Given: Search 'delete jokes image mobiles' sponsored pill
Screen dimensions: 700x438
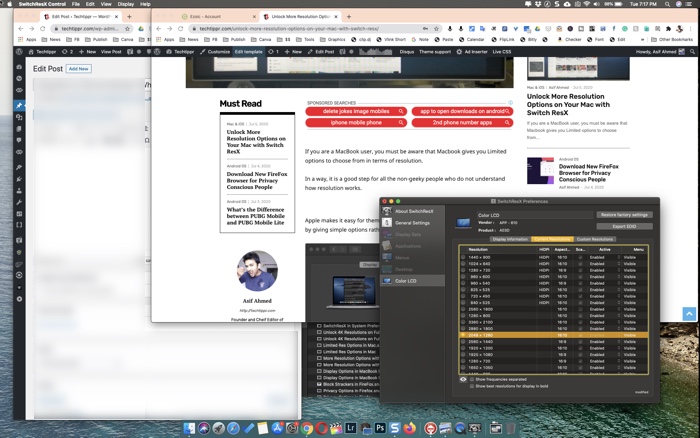Looking at the screenshot, I should pyautogui.click(x=356, y=111).
